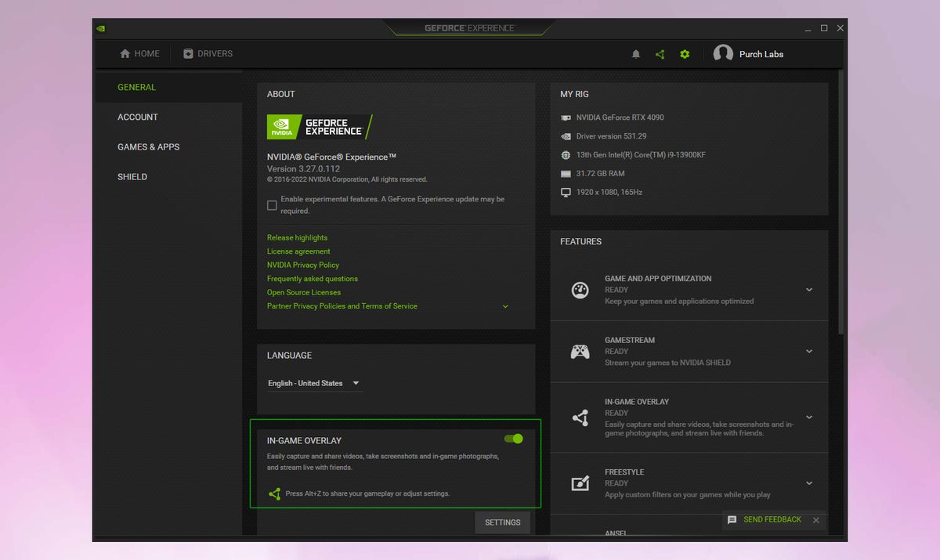940x560 pixels.
Task: Go to the Home tab
Action: click(139, 54)
